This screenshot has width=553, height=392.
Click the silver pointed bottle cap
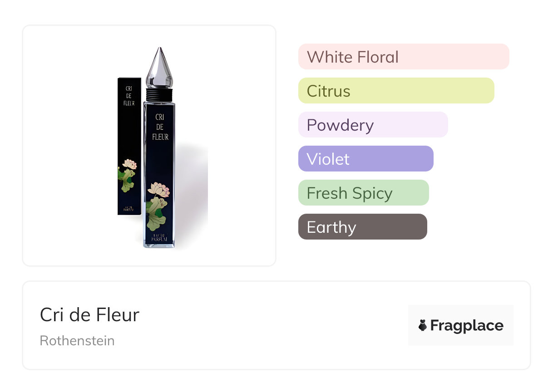coord(159,68)
